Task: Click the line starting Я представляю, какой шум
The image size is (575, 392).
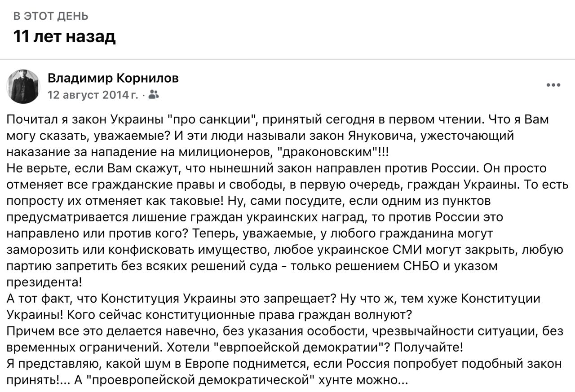Action: pyautogui.click(x=284, y=364)
